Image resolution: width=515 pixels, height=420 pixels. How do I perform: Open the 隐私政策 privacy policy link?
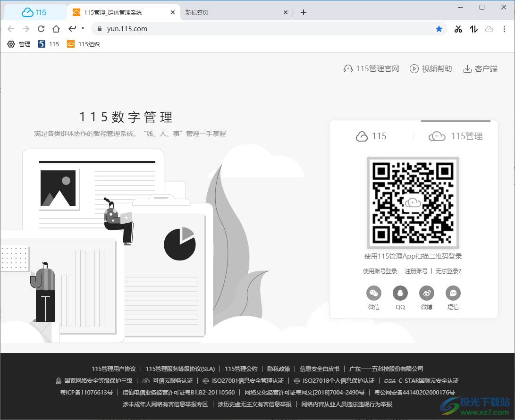pyautogui.click(x=279, y=369)
